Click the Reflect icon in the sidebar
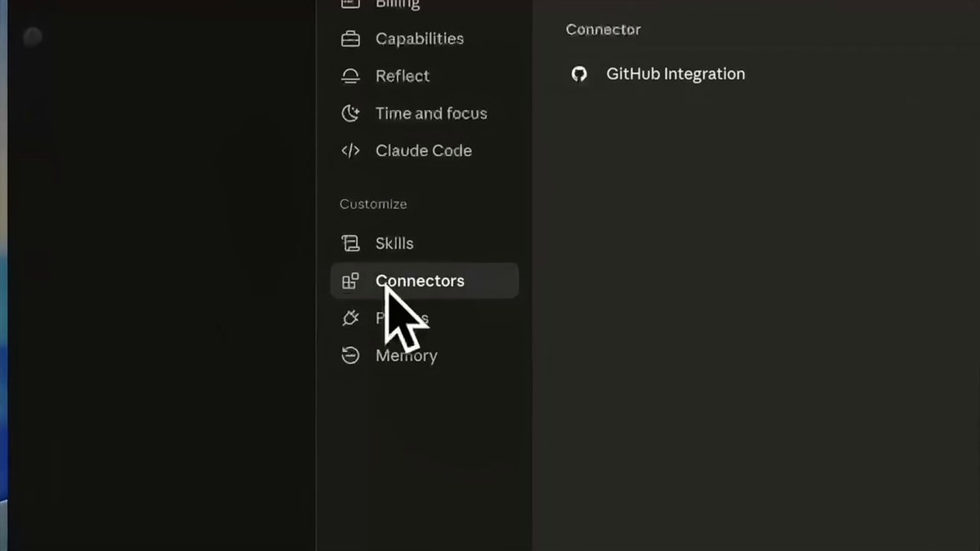 [350, 76]
